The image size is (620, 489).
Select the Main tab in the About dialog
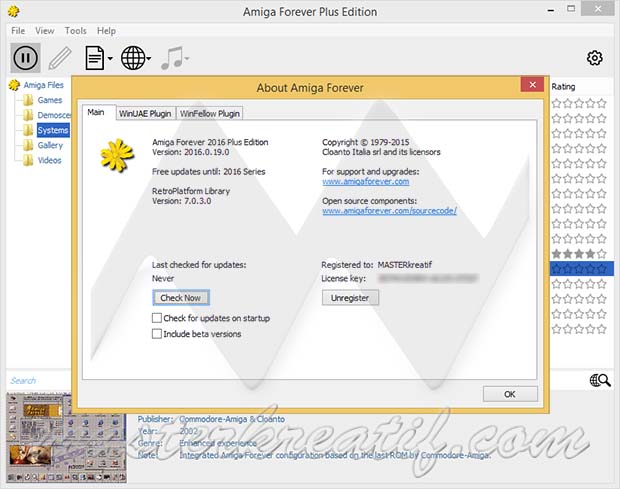pos(96,112)
